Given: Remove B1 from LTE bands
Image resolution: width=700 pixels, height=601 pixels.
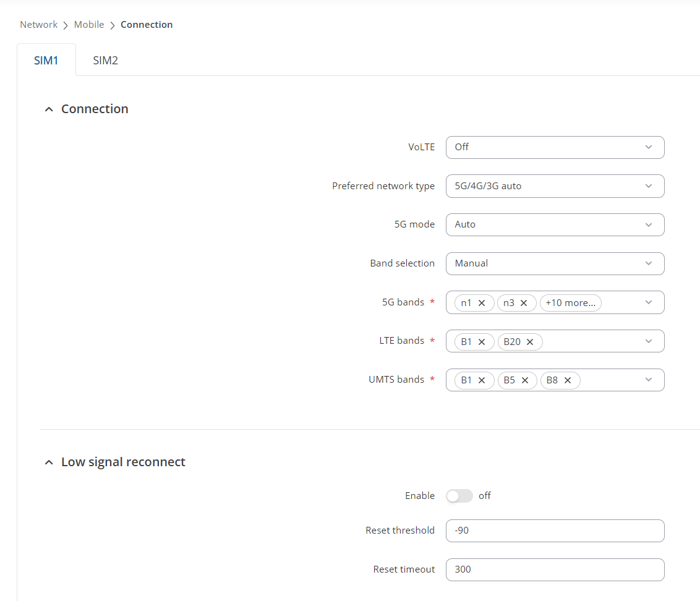Looking at the screenshot, I should [482, 341].
